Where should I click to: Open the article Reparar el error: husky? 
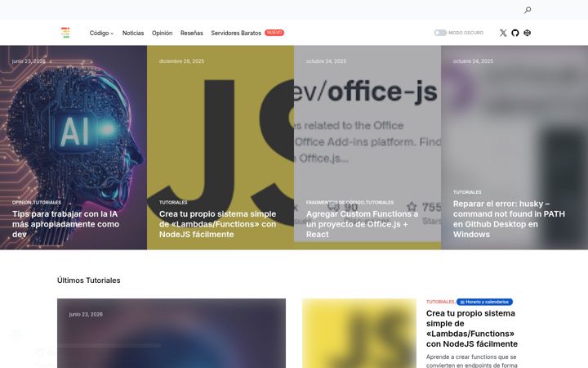click(x=509, y=219)
